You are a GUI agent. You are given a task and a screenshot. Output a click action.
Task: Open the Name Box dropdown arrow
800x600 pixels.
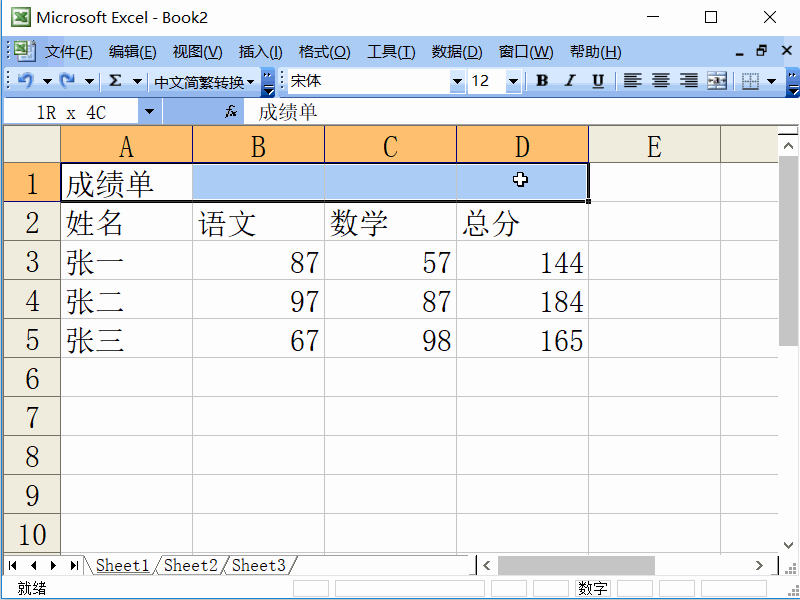pyautogui.click(x=149, y=111)
